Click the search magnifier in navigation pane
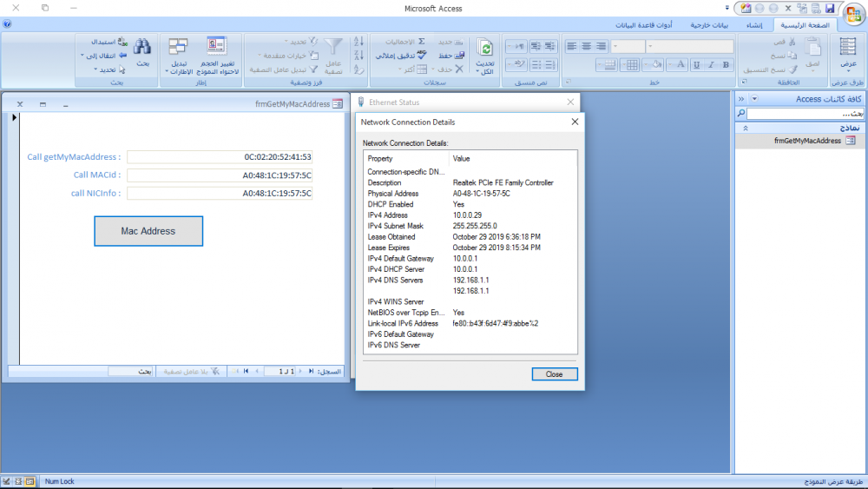This screenshot has width=868, height=489. pos(740,114)
